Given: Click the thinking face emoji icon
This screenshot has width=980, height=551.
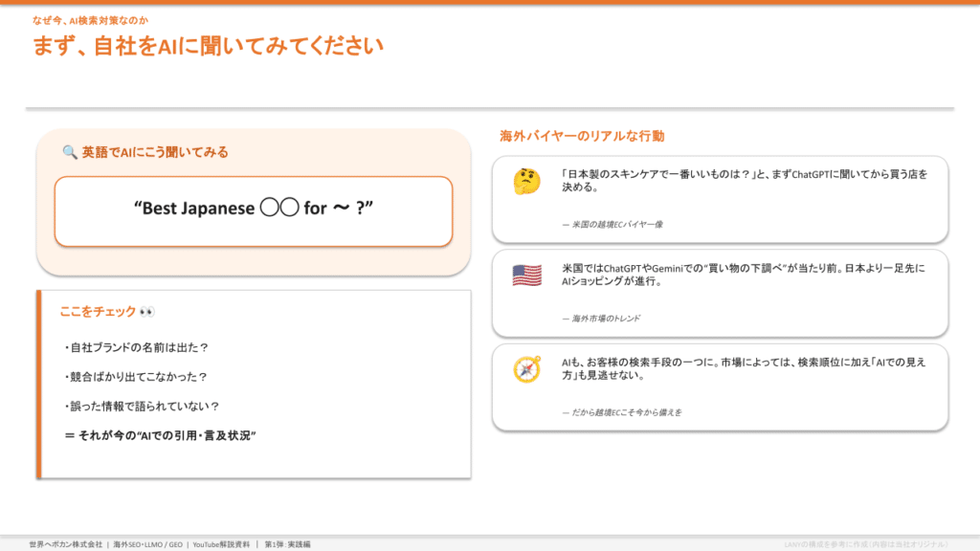Looking at the screenshot, I should coord(527,181).
